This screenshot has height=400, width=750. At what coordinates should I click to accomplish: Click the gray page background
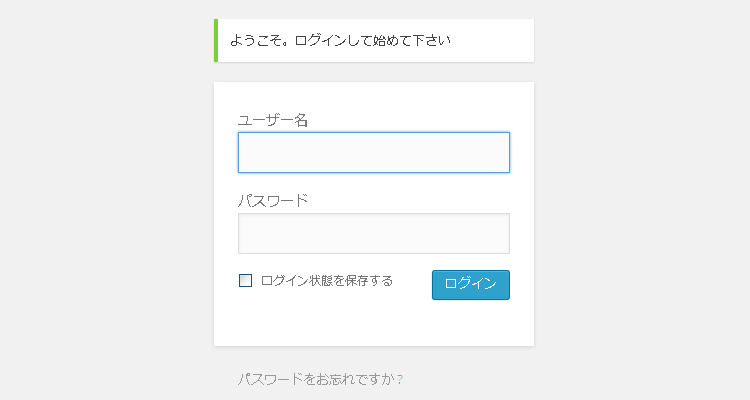(x=100, y=200)
